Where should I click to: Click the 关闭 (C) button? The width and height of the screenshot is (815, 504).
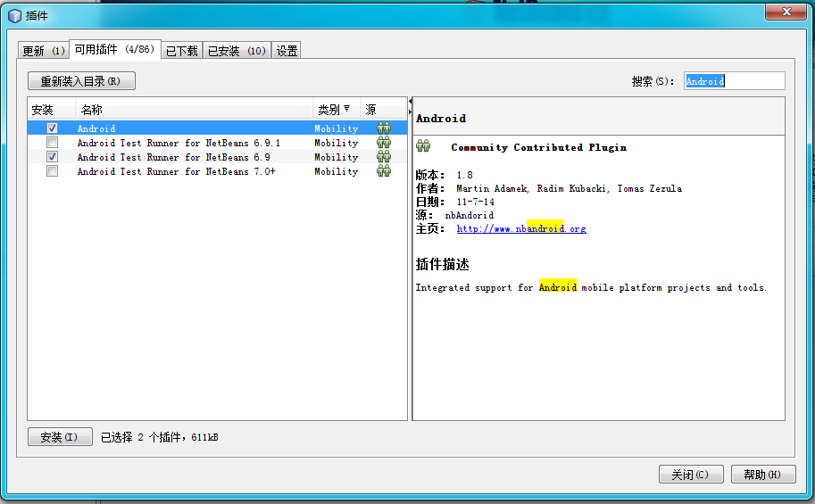(x=691, y=475)
